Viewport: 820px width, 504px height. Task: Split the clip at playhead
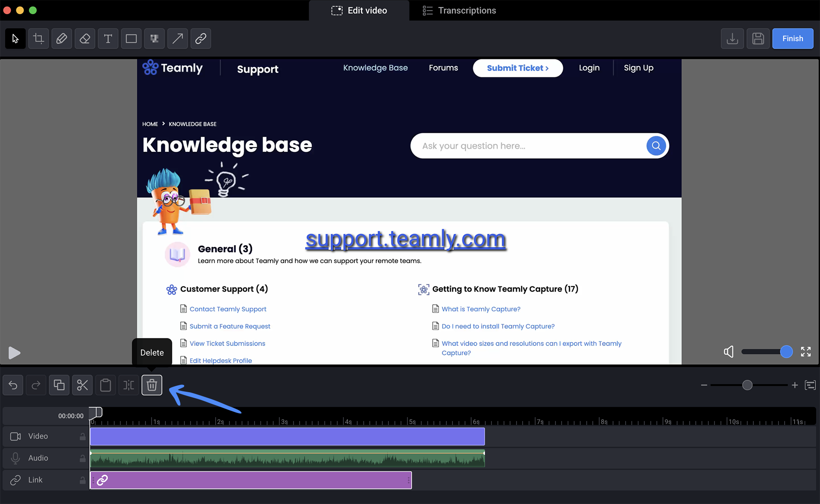click(129, 385)
